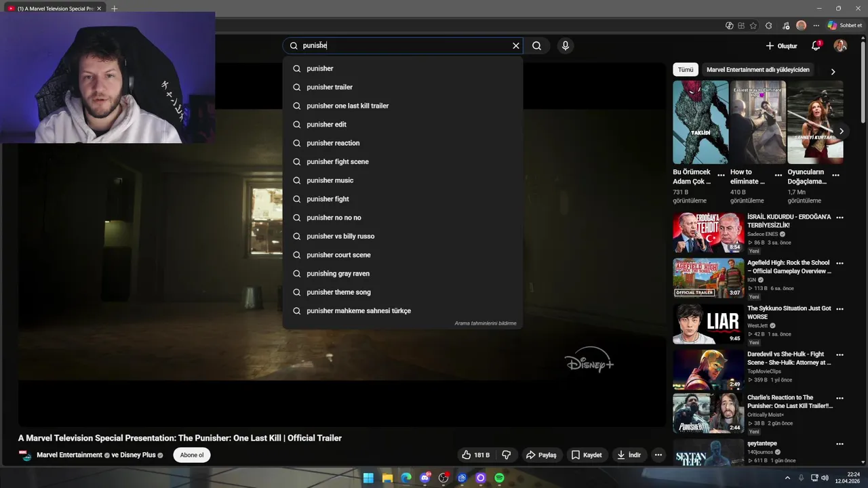Open options for 'Bu Örümcek Adam' Short
868x488 pixels.
721,175
